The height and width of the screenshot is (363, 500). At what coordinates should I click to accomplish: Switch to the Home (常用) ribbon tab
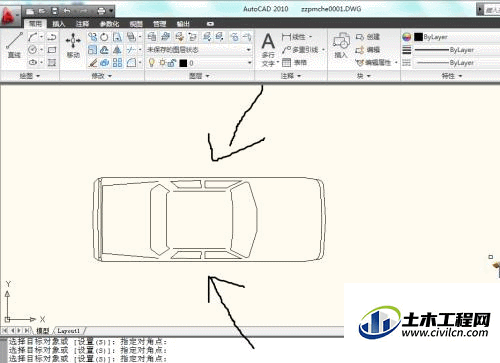35,24
